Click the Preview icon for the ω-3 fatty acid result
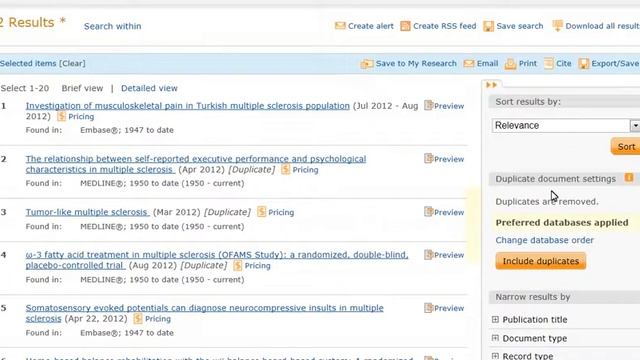 (x=428, y=255)
